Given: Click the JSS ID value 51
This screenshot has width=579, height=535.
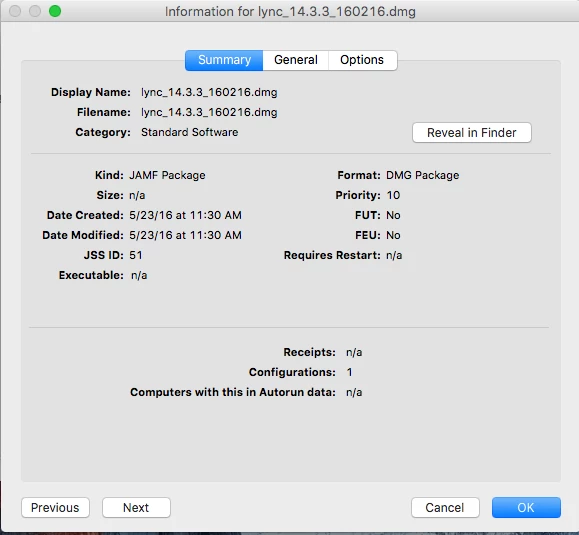Looking at the screenshot, I should [136, 255].
